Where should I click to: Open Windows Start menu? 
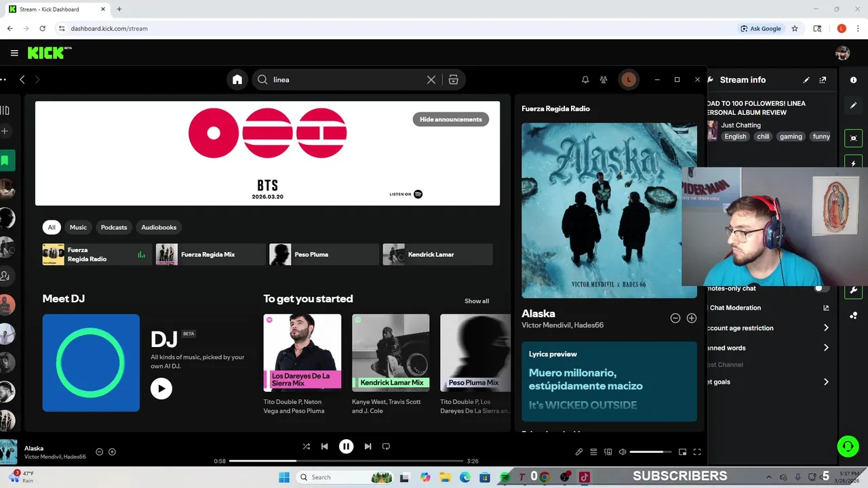click(284, 477)
